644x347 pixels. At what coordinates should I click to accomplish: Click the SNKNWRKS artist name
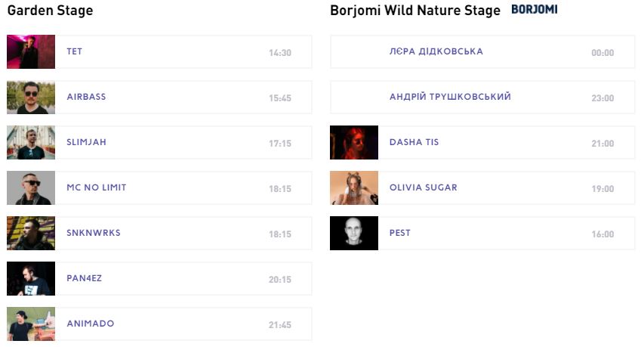(x=94, y=233)
